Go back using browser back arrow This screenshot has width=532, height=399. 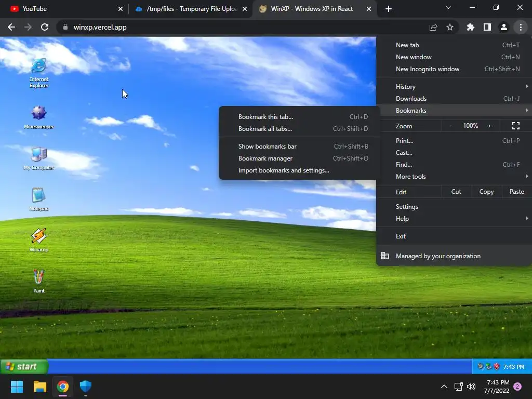[x=11, y=27]
